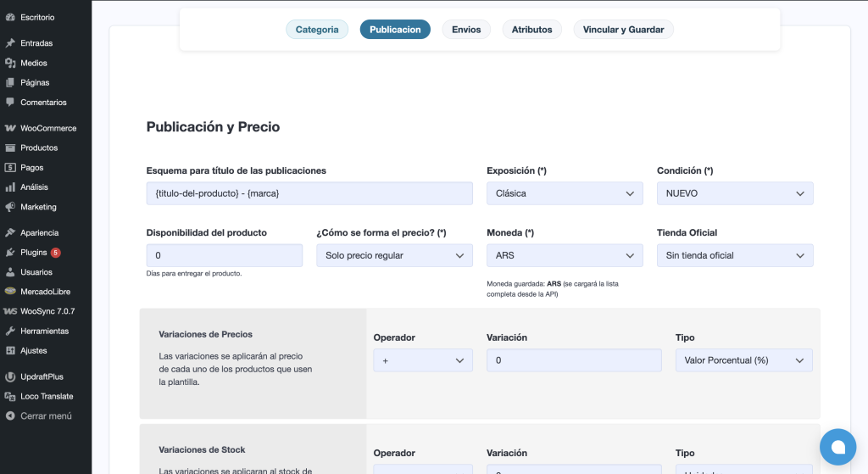Open the Atributos tab

[531, 30]
